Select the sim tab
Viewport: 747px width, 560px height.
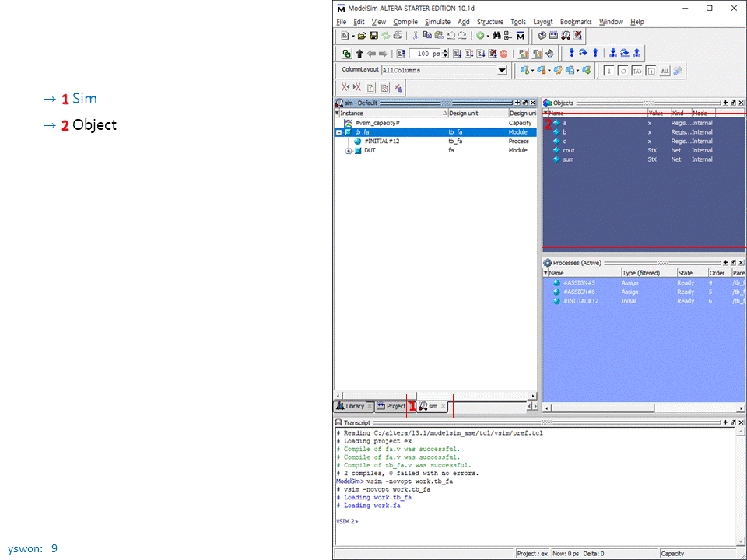[x=433, y=406]
